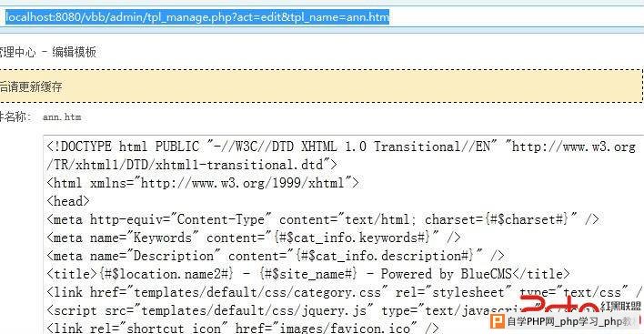
Task: Click the cache update notice banner
Action: [x=321, y=86]
